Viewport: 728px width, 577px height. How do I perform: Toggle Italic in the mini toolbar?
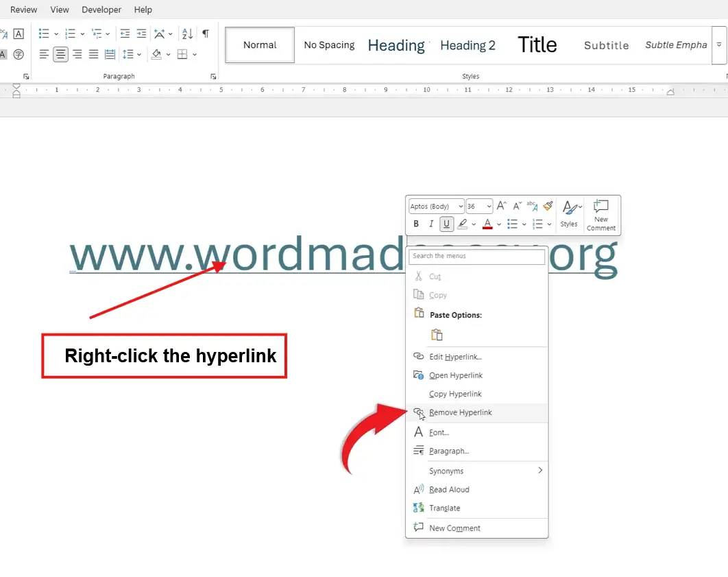pyautogui.click(x=431, y=224)
